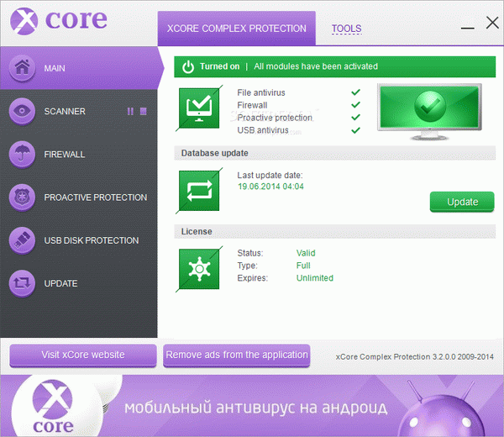Click the large green protected monitor image
The width and height of the screenshot is (504, 437).
[429, 112]
